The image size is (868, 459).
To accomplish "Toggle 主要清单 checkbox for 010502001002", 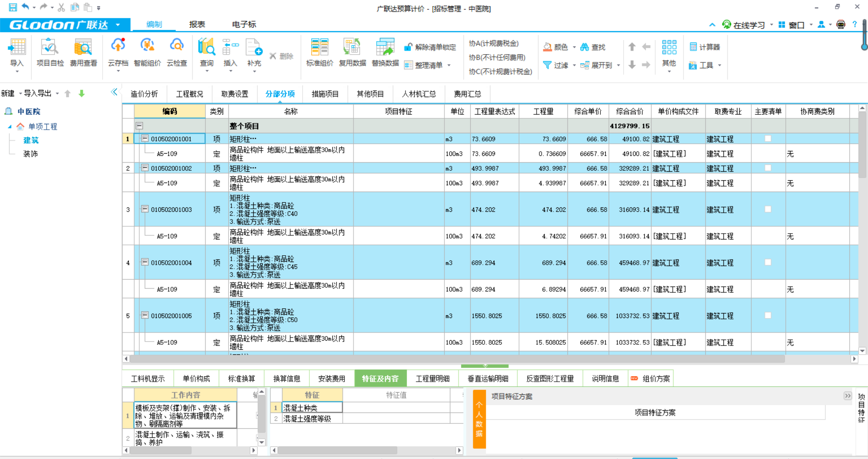I will coord(768,168).
